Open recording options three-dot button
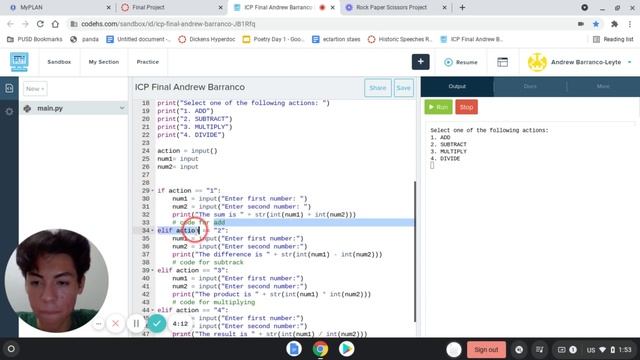 98,324
